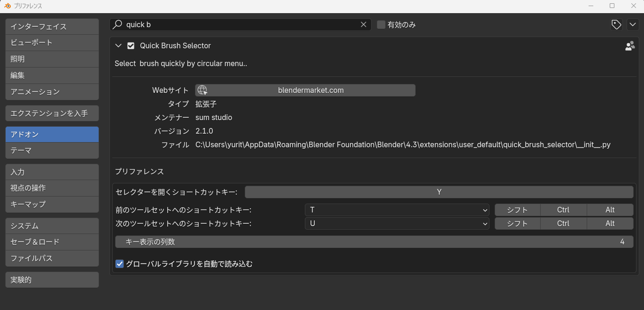Click the version 2.1.0 text
The image size is (644, 310).
tap(204, 131)
